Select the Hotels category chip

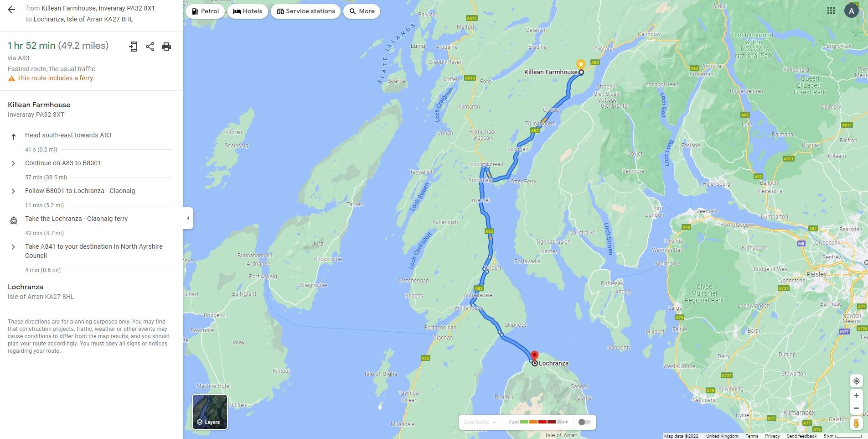(x=248, y=11)
